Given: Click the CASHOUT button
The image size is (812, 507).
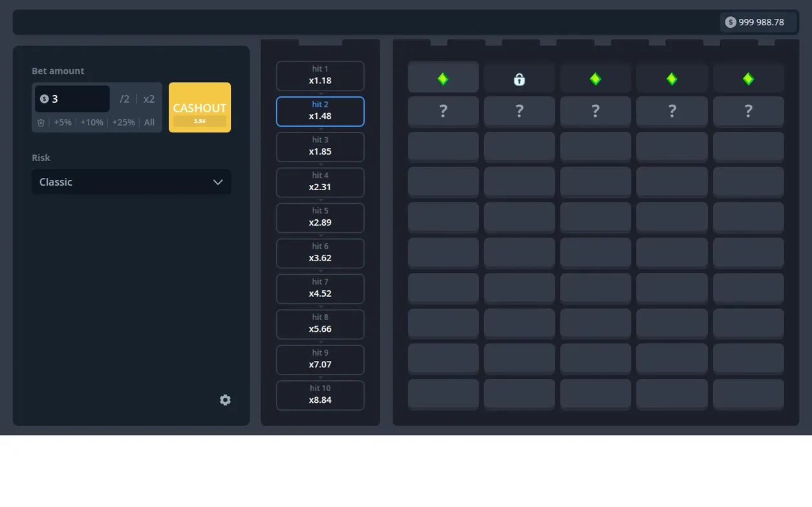Looking at the screenshot, I should click(200, 107).
